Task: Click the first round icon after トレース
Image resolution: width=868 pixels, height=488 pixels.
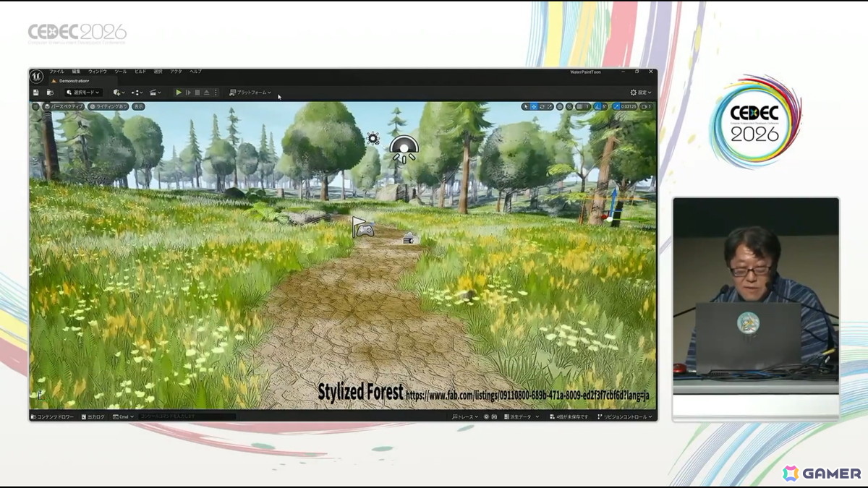Action: (x=486, y=417)
